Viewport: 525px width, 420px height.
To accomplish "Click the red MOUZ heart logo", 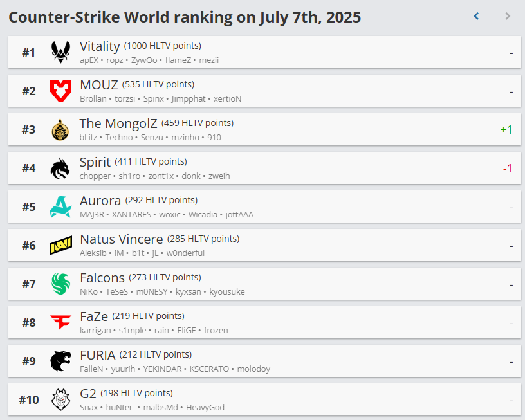I will tap(60, 91).
